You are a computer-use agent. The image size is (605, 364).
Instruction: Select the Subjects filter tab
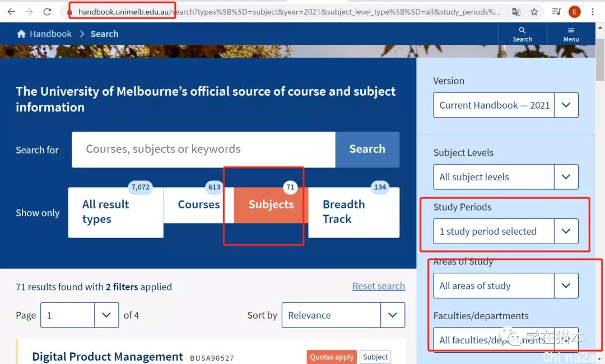tap(271, 205)
